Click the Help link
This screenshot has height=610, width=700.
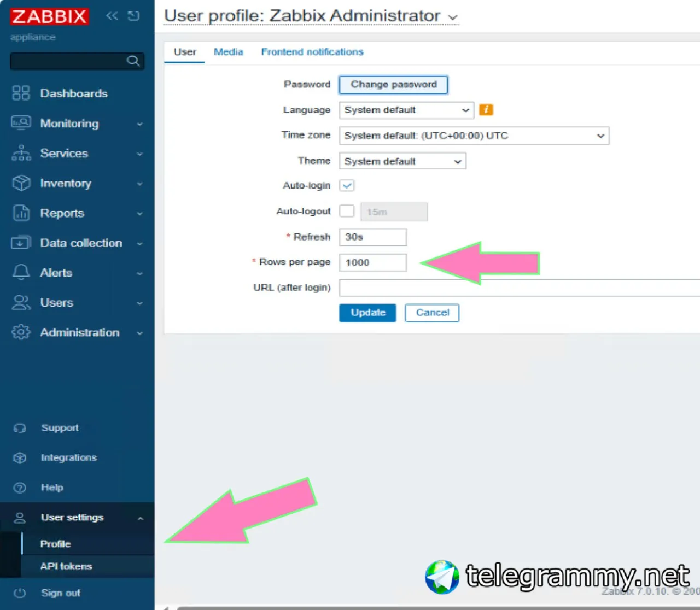(x=52, y=488)
